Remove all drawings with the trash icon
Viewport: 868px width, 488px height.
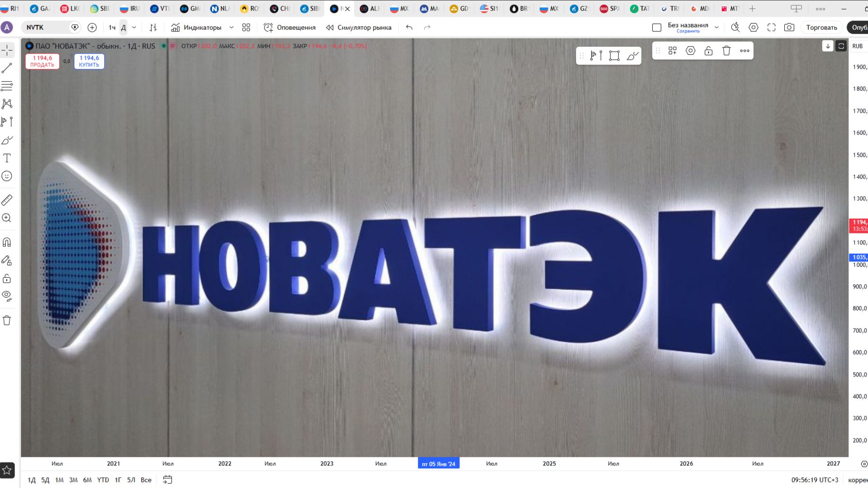7,320
